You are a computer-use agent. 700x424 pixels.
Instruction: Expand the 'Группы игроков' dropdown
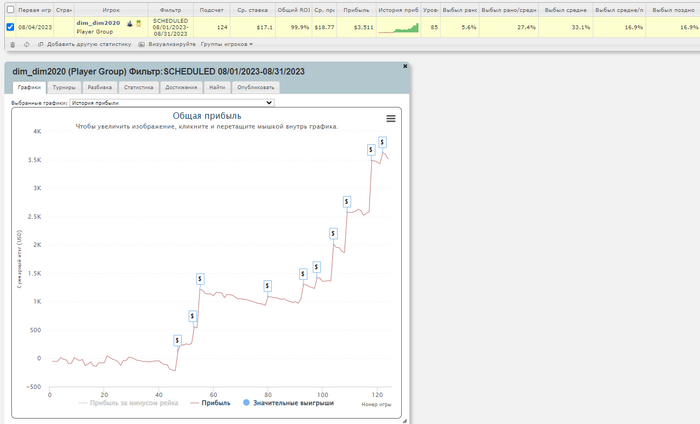(227, 45)
